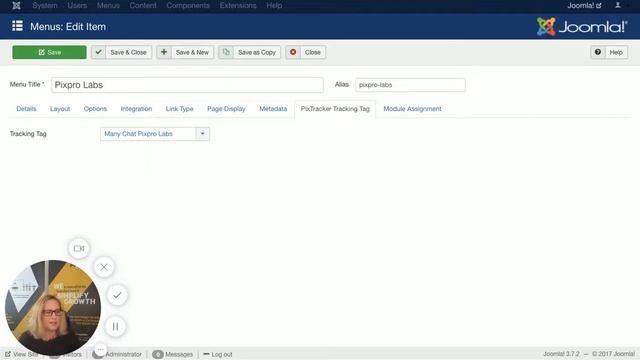Click the question mark help icon
This screenshot has height=360, width=640.
pyautogui.click(x=598, y=52)
